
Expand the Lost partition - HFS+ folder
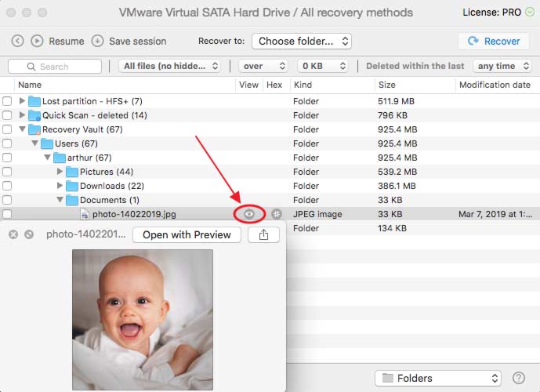click(x=22, y=101)
